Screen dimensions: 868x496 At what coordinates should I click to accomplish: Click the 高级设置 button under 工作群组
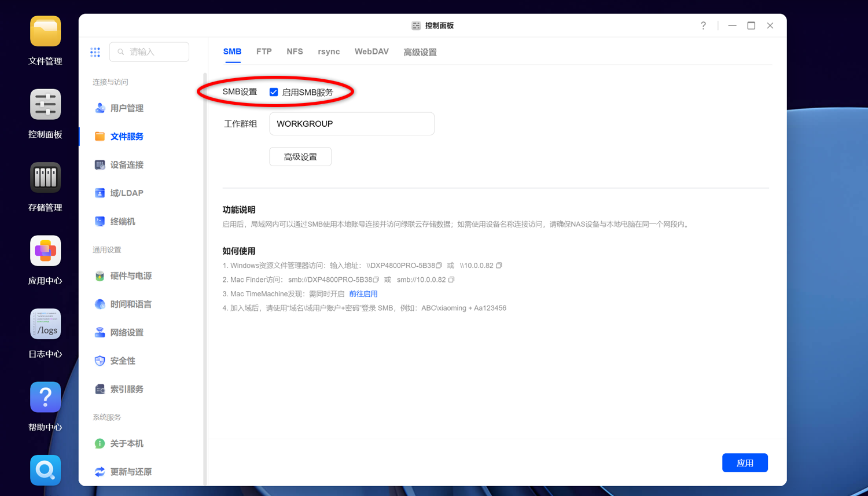point(300,157)
